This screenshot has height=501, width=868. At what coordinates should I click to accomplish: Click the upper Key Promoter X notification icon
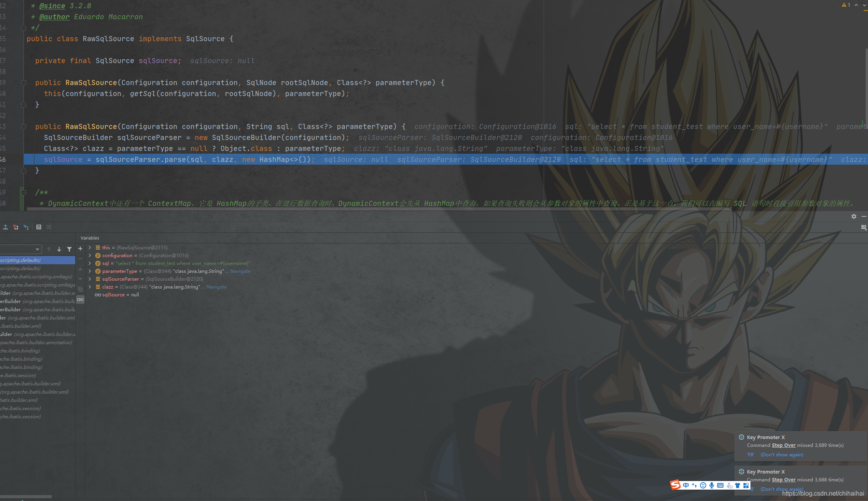pos(741,437)
